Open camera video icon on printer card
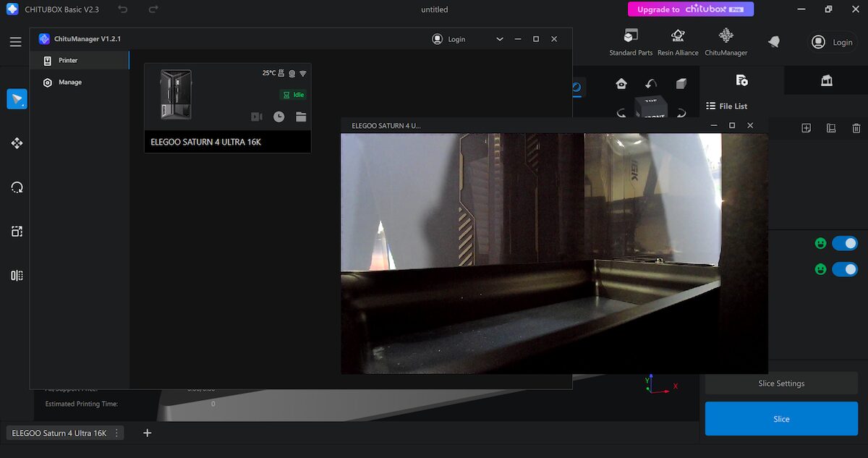 [257, 116]
